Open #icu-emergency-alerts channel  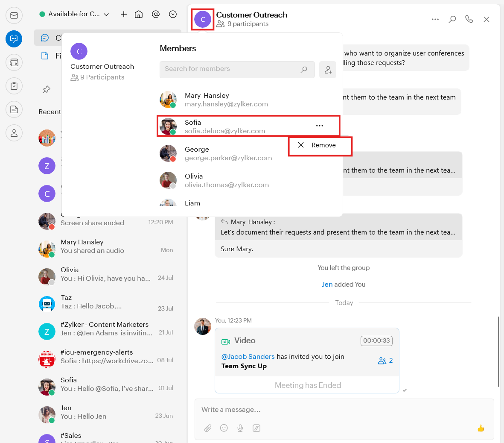tap(107, 359)
